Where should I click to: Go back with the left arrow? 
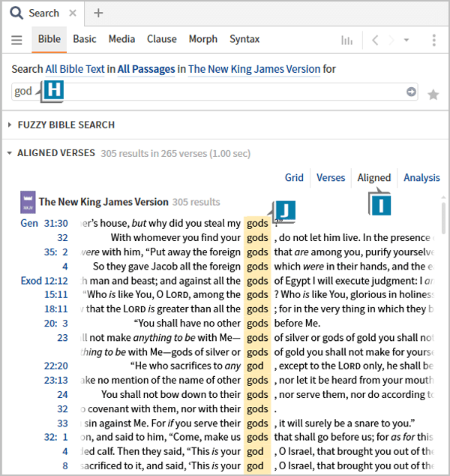375,40
